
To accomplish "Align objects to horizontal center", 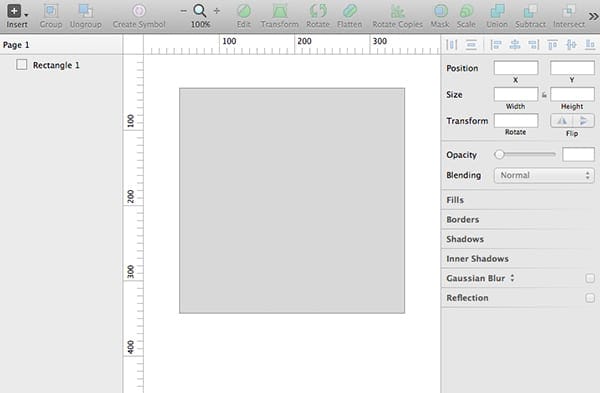I will click(x=515, y=45).
